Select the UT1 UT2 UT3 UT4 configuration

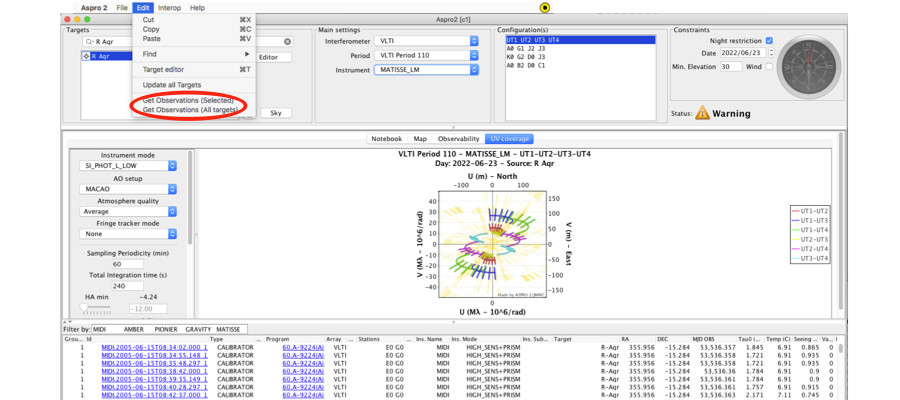[580, 40]
